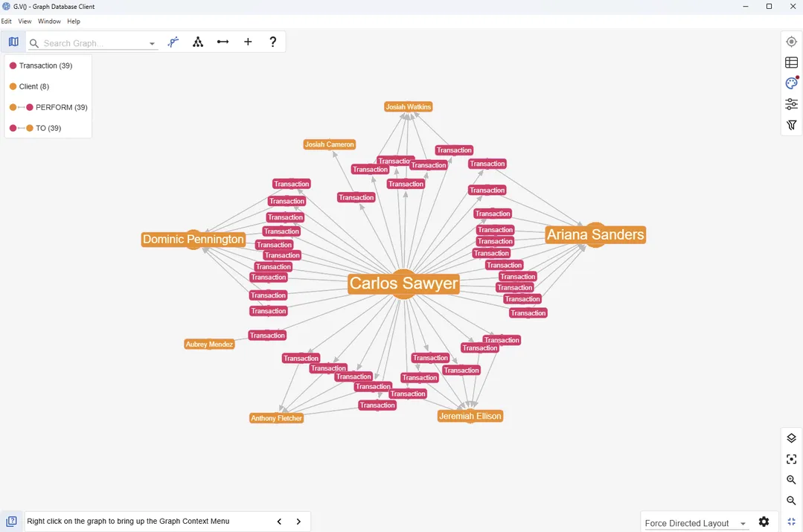This screenshot has width=803, height=532.
Task: Click the search magnifier icon
Action: click(33, 43)
